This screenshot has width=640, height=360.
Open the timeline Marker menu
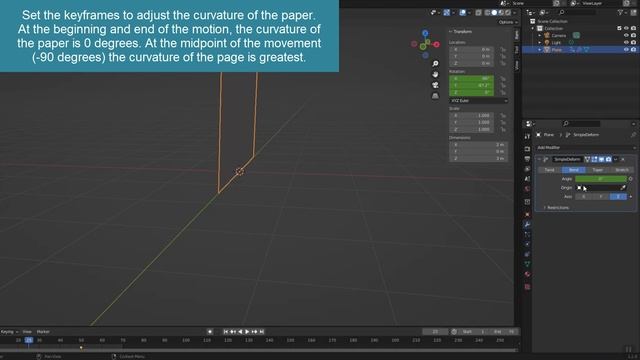[43, 332]
